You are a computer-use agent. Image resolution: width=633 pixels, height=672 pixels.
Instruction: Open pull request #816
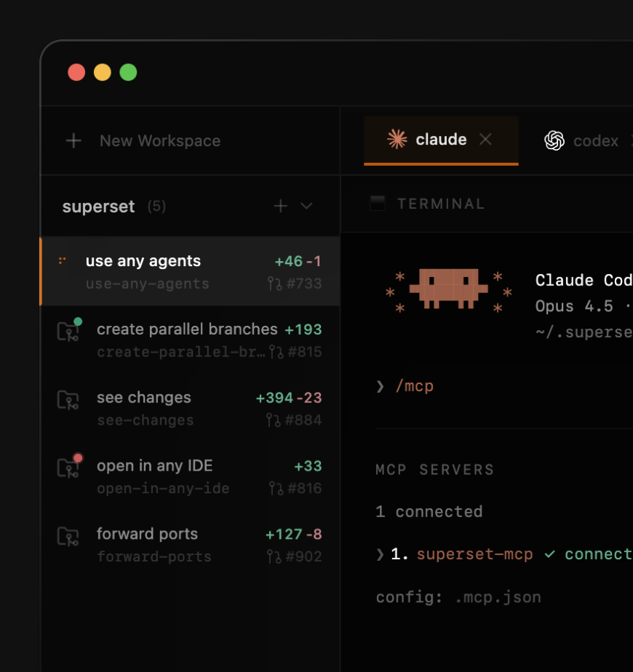click(x=295, y=488)
